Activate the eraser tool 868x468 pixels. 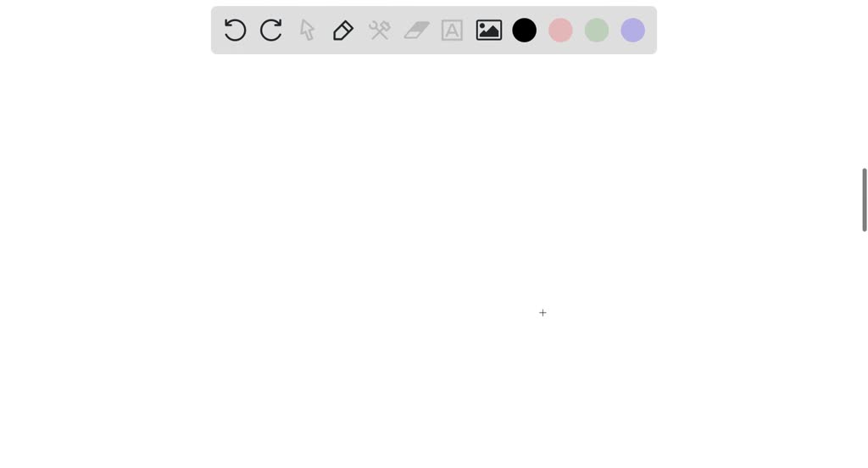(416, 30)
